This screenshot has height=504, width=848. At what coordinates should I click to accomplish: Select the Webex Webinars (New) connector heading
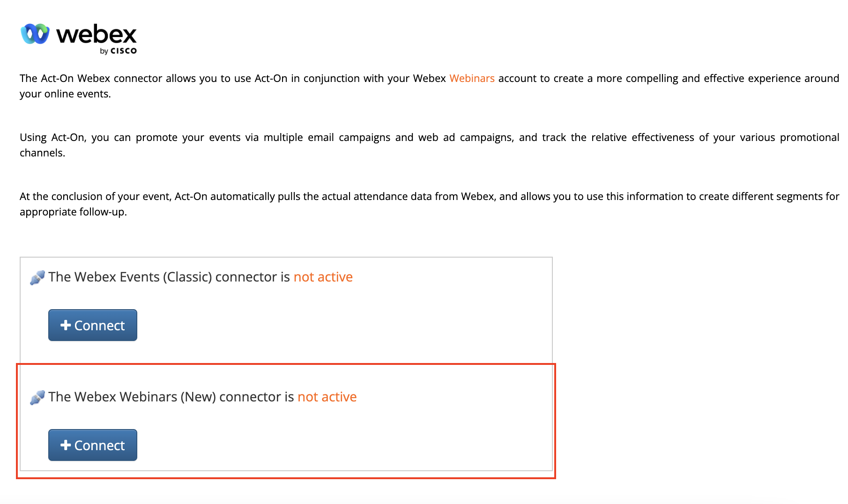pos(202,397)
